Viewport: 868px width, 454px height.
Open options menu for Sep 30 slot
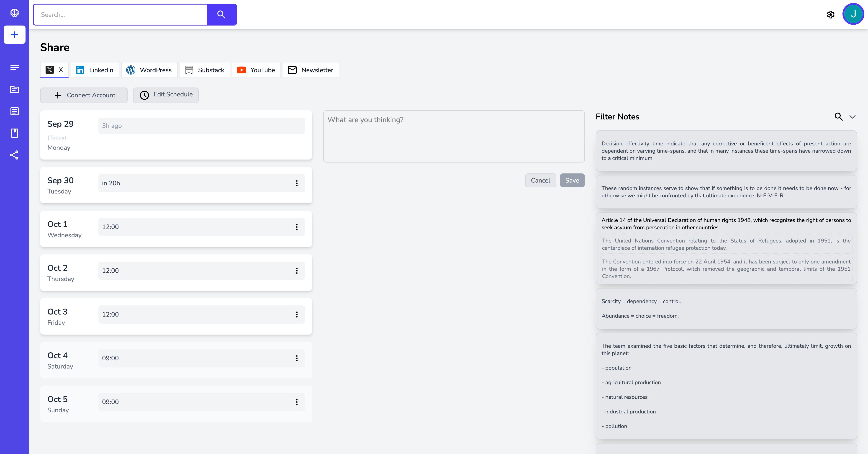(x=297, y=183)
